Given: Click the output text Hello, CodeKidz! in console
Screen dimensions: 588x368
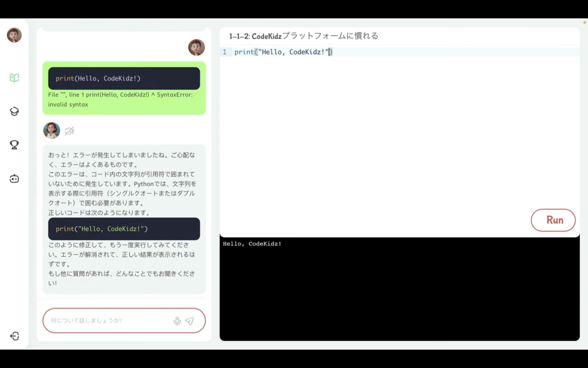Looking at the screenshot, I should pyautogui.click(x=252, y=244).
